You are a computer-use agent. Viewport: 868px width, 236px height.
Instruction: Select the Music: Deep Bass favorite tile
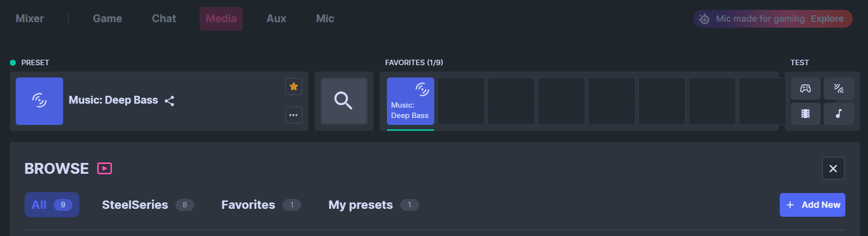[x=411, y=101]
